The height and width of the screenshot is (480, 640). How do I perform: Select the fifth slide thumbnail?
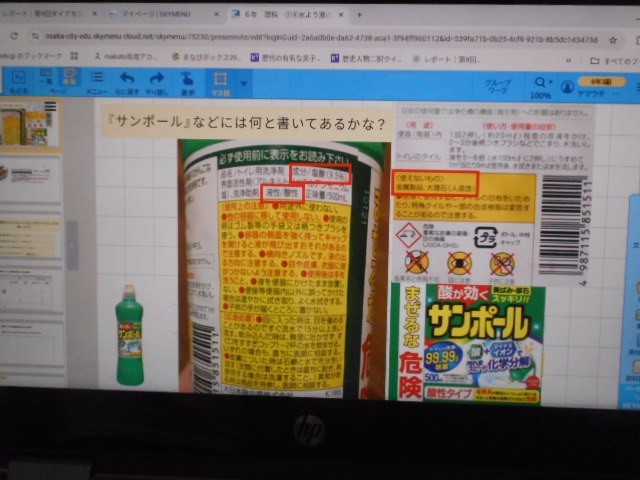point(31,342)
